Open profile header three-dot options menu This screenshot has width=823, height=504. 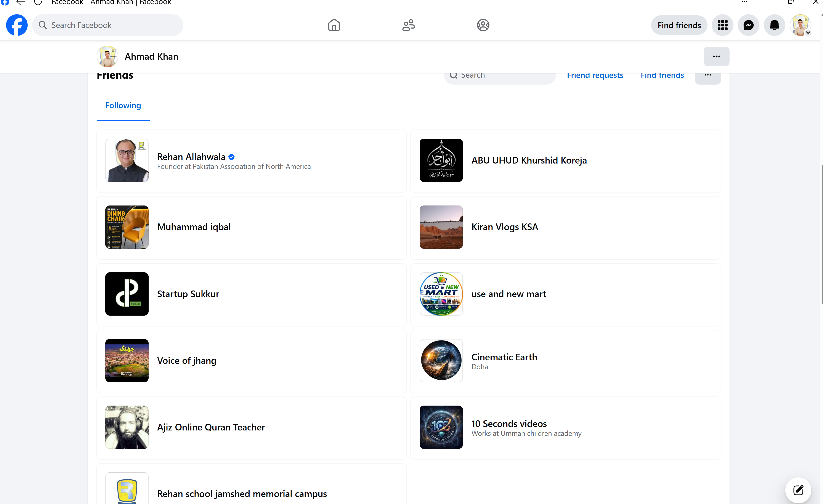click(716, 56)
